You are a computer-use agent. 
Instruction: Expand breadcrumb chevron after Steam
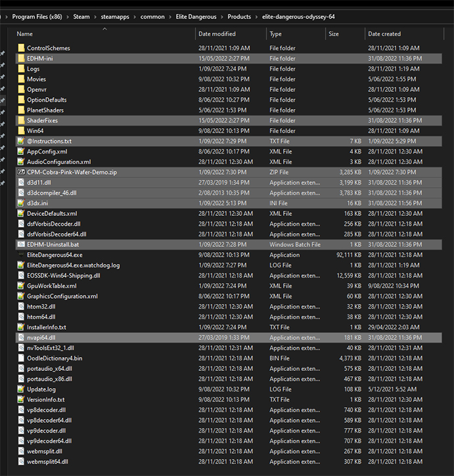(95, 16)
